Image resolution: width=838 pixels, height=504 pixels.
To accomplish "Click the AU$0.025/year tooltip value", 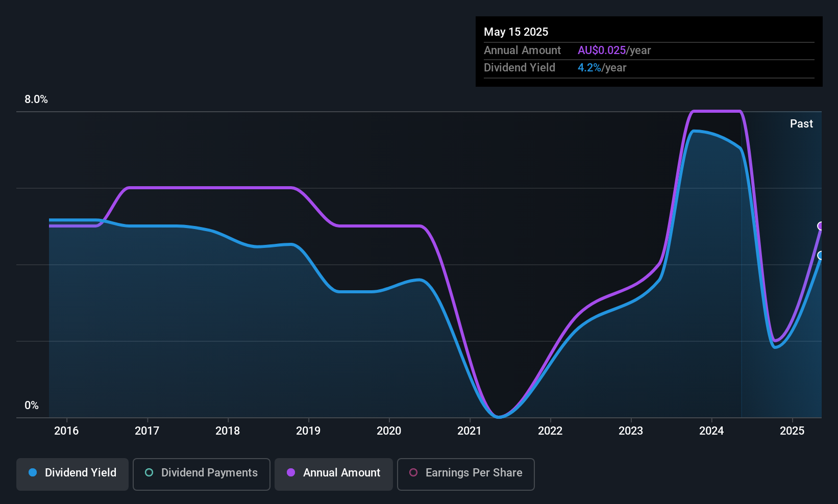I will pyautogui.click(x=614, y=50).
